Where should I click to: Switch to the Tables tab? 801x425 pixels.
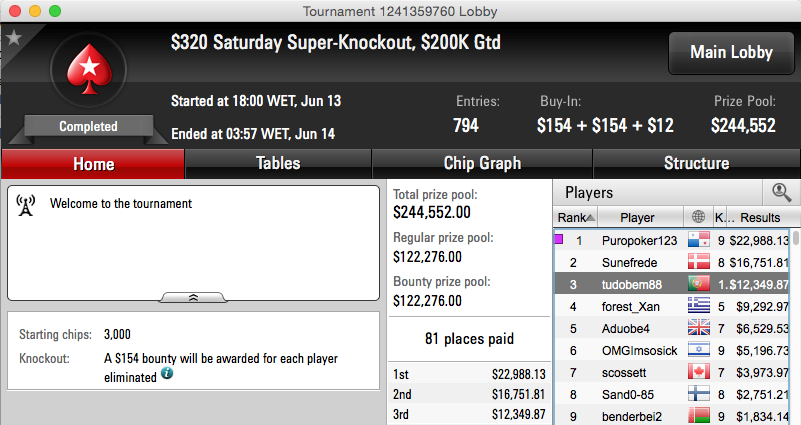[278, 163]
